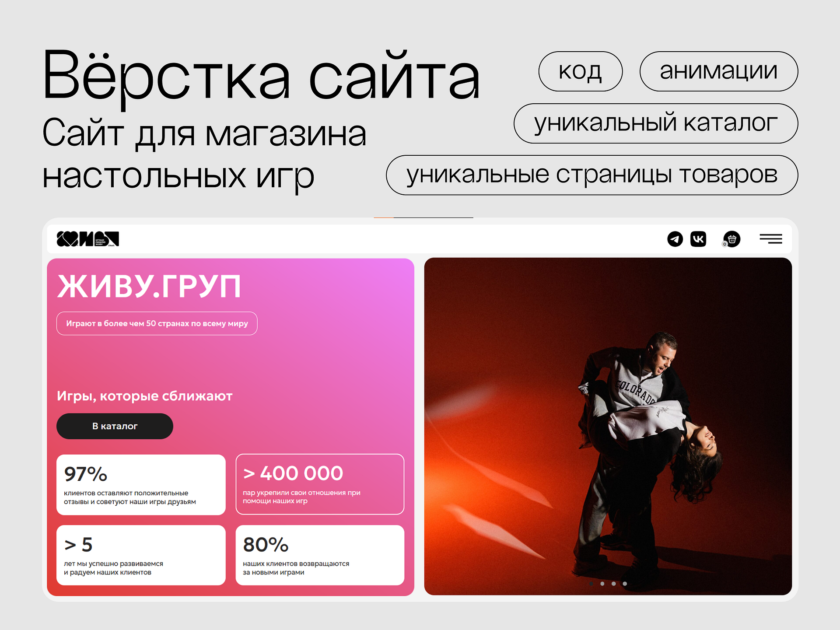
Task: Open the 97% positive reviews card
Action: [141, 485]
